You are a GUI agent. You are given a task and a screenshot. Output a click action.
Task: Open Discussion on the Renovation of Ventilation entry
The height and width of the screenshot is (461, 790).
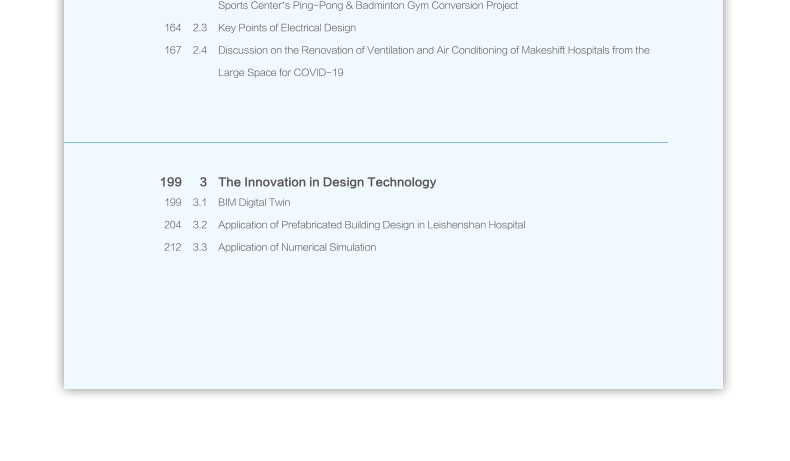(433, 50)
